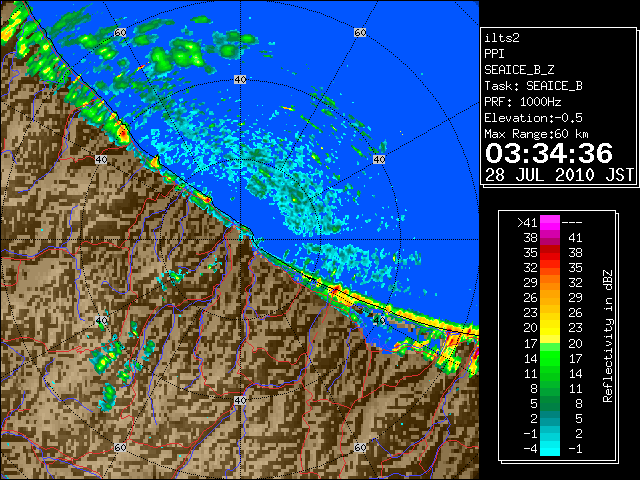Viewport: 640px width, 480px height.
Task: Select the "Elevation:-0.5" value
Action: [533, 118]
